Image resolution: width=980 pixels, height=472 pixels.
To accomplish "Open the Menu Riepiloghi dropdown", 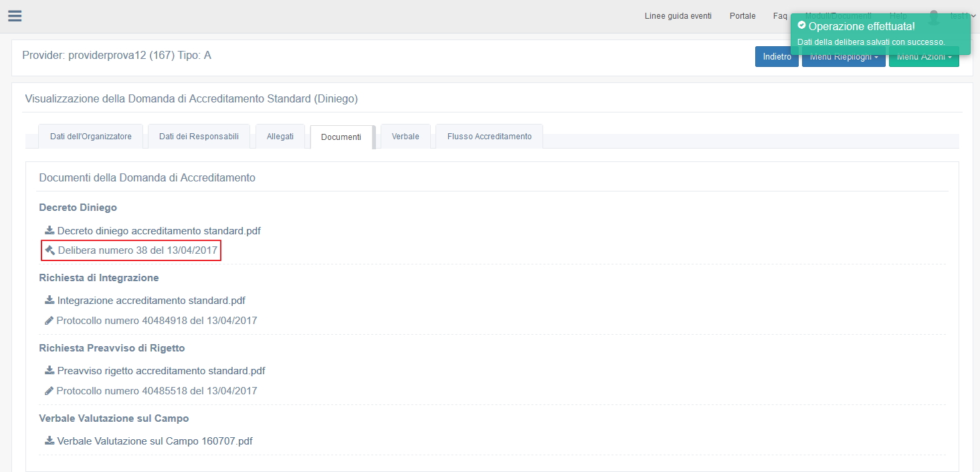I will click(844, 57).
